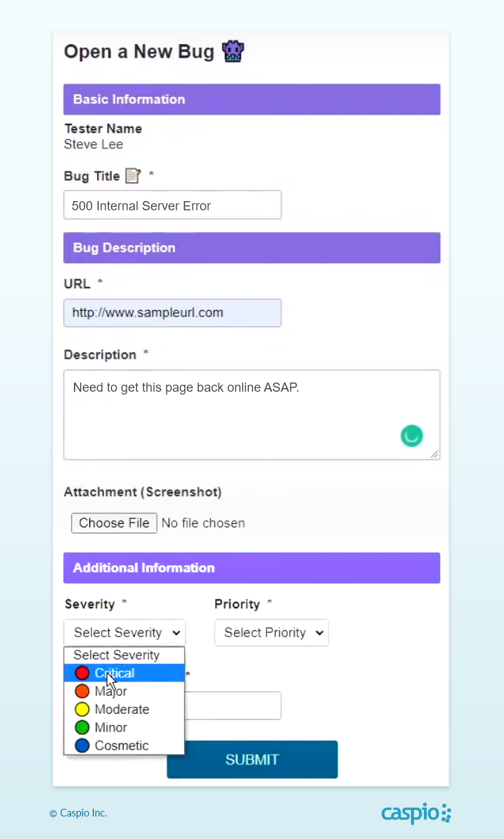Click the Description resize handle
This screenshot has width=504, height=839.
(435, 455)
